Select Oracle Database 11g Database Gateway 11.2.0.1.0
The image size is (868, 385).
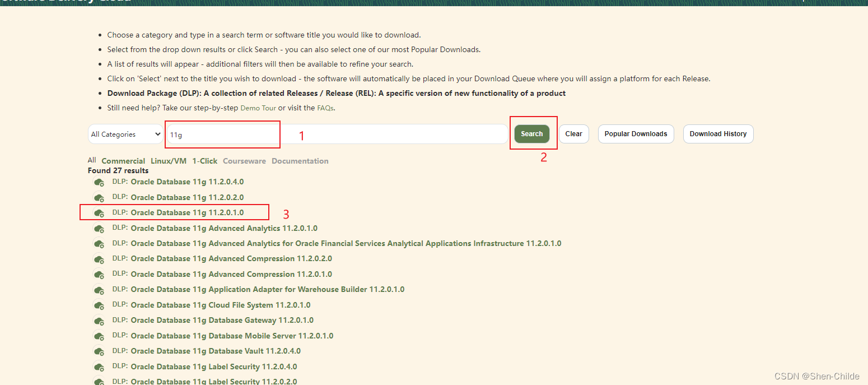pyautogui.click(x=222, y=320)
